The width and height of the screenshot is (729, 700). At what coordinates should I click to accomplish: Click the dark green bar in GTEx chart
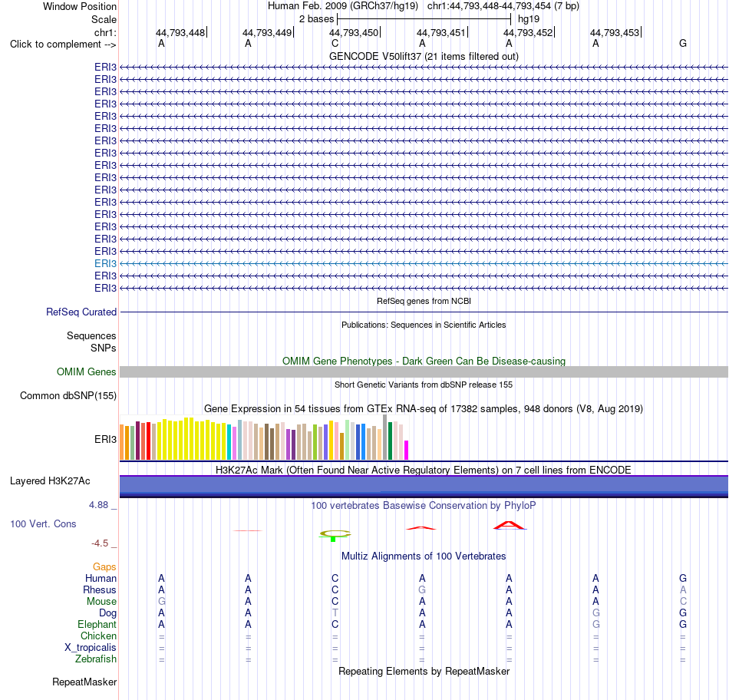(x=390, y=441)
